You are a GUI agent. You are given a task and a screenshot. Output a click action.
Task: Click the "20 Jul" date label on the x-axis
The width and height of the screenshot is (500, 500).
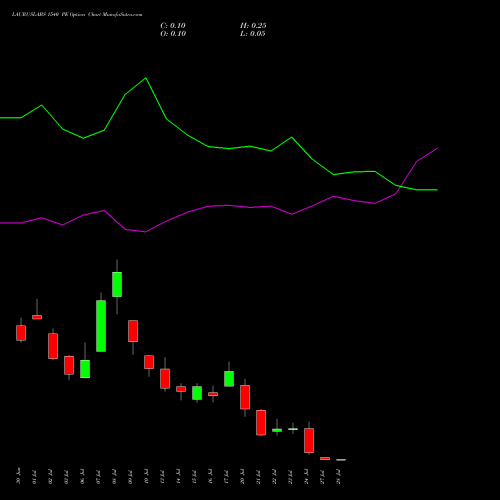pyautogui.click(x=242, y=477)
